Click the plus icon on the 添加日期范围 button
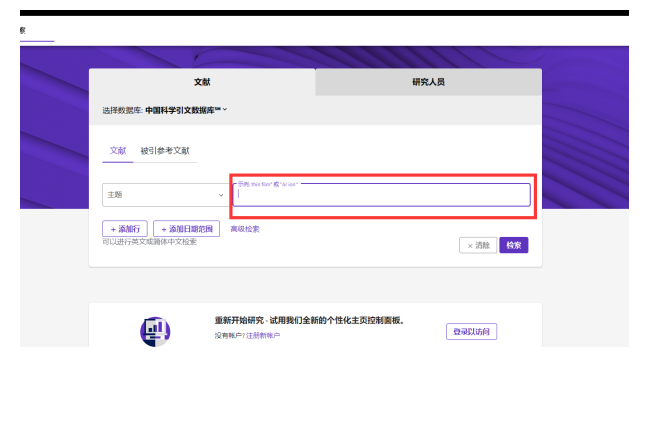 pos(164,229)
